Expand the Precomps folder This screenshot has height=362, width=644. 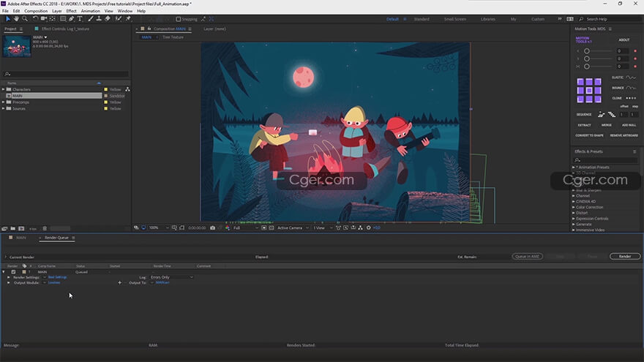pos(3,102)
